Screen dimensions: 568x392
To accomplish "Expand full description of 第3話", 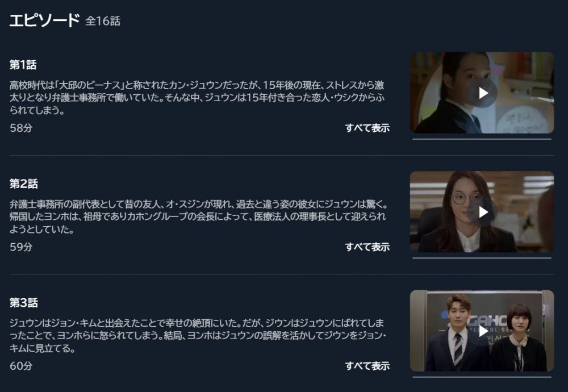I will click(x=367, y=365).
